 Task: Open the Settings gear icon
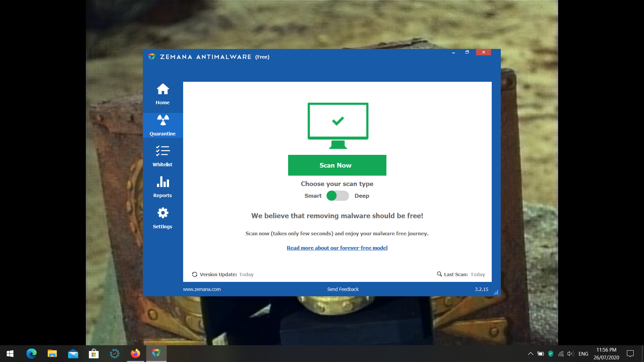coord(163,213)
